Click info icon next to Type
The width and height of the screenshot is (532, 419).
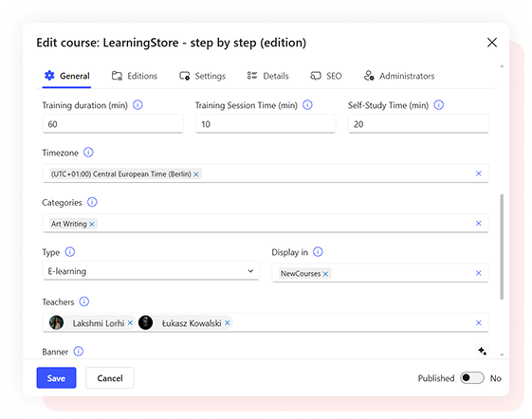70,252
